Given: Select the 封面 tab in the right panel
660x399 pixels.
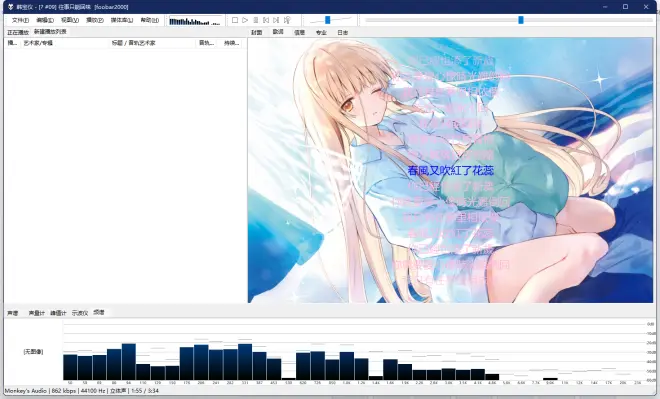Looking at the screenshot, I should coord(257,32).
